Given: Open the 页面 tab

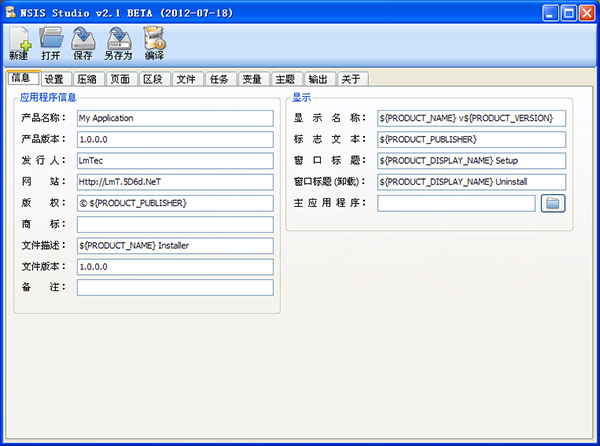Looking at the screenshot, I should pos(120,79).
